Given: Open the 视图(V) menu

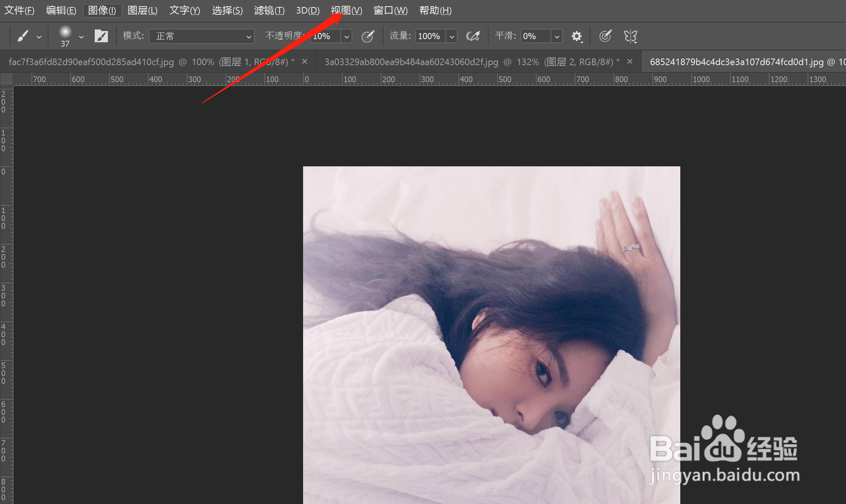Looking at the screenshot, I should pyautogui.click(x=346, y=10).
